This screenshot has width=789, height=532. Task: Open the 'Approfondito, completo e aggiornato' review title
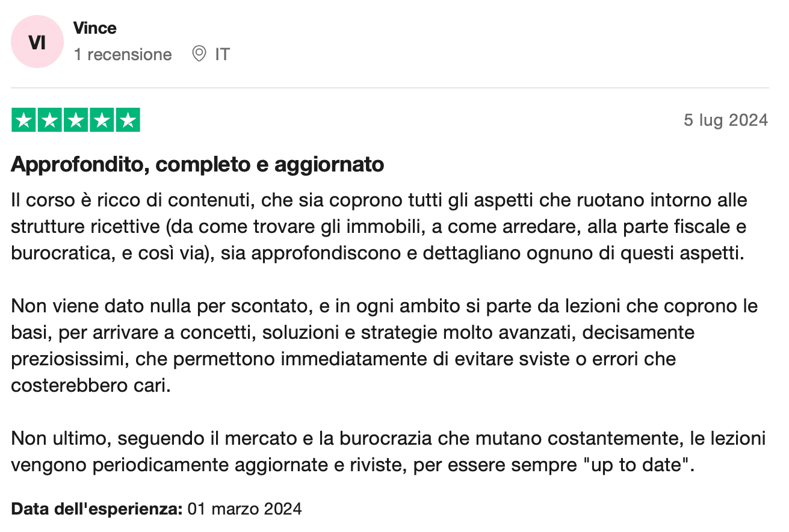coord(197,164)
